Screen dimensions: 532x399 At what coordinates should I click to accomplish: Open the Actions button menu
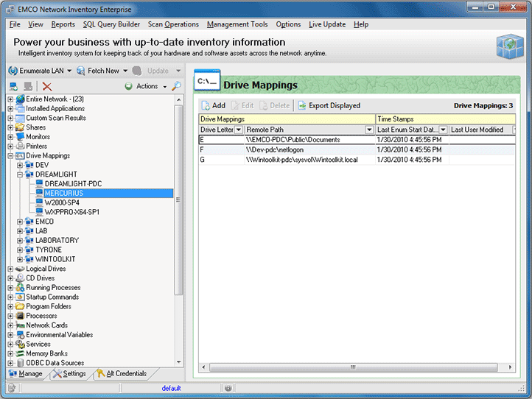pos(147,86)
